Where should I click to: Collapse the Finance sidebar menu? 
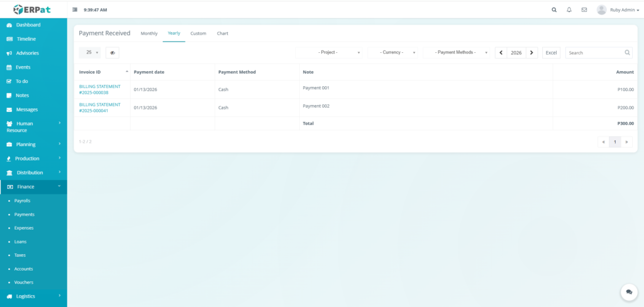coord(33,187)
